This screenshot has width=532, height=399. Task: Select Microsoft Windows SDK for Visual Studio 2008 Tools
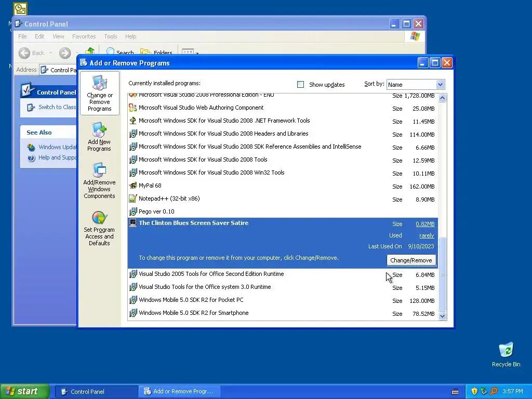(283, 160)
